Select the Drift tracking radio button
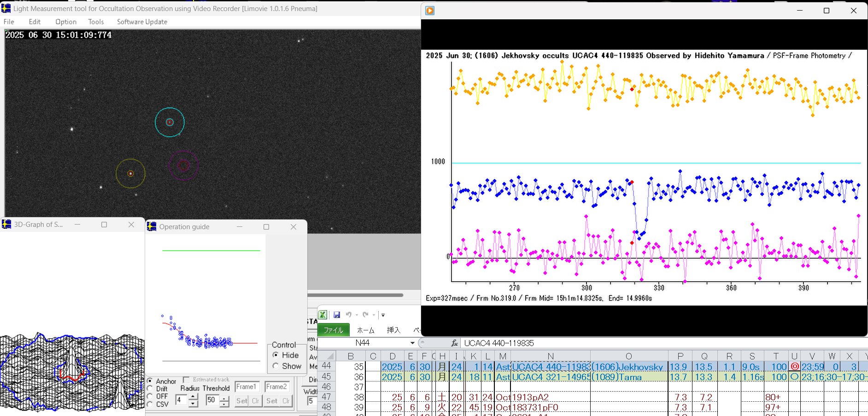The image size is (868, 416). (150, 389)
